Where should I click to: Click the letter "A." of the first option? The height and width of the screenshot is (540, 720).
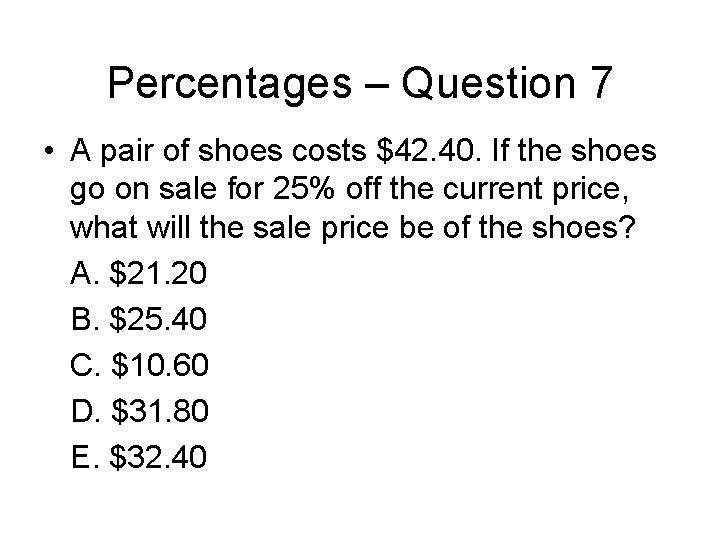tap(85, 273)
